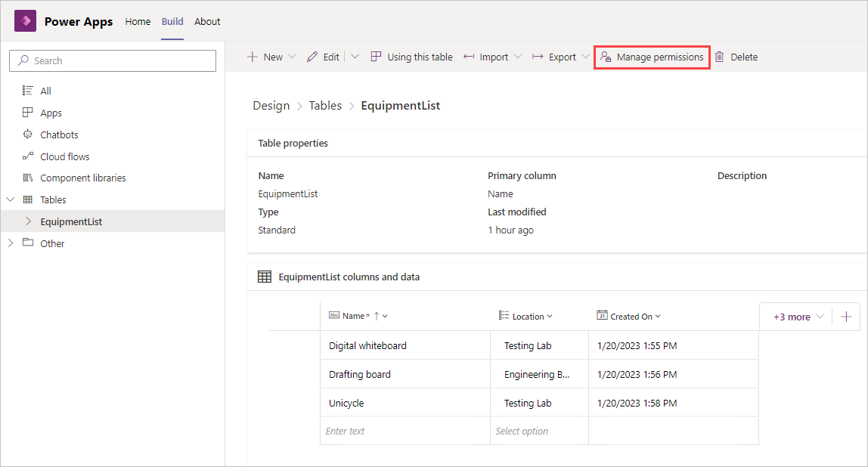868x467 pixels.
Task: Click the Export arrow icon
Action: [538, 57]
